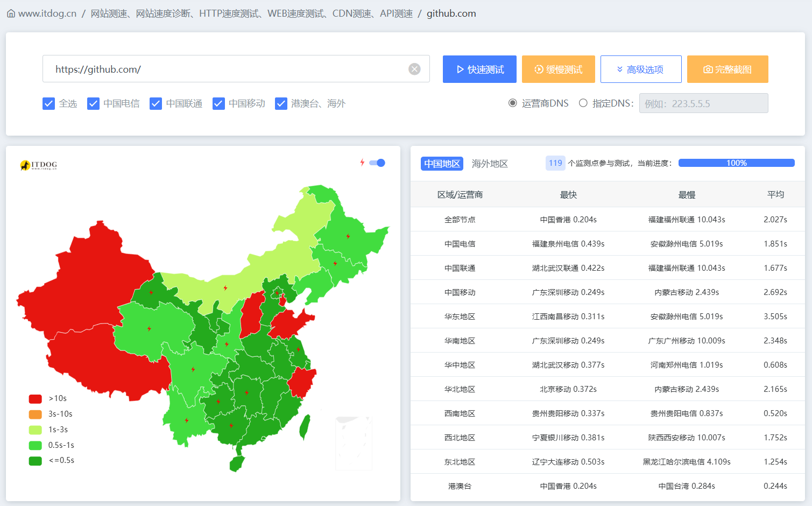Click lightning marker in Heilongjiang province
Viewport: 812px width, 506px height.
pos(348,236)
